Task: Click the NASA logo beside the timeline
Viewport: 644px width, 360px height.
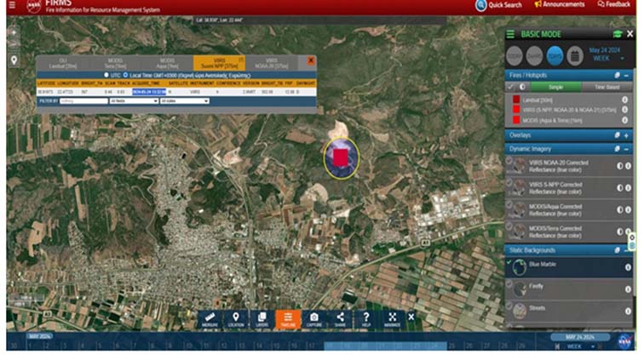Action: click(x=624, y=341)
